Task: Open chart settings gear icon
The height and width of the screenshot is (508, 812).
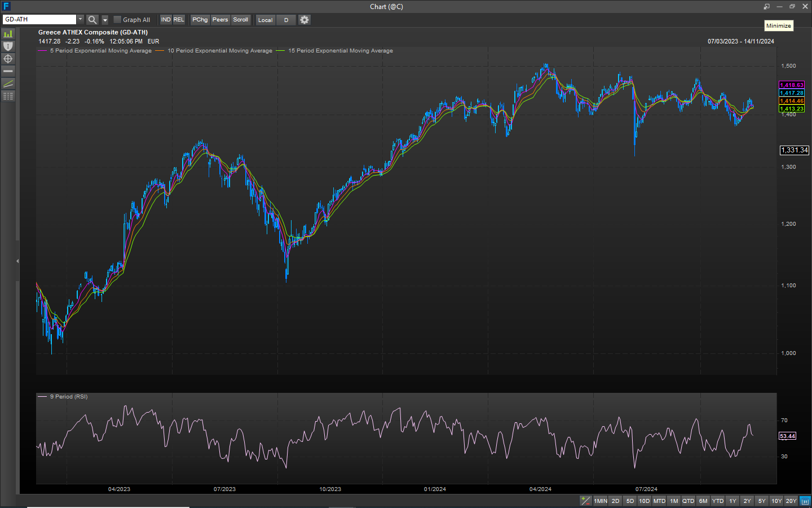Action: point(304,20)
